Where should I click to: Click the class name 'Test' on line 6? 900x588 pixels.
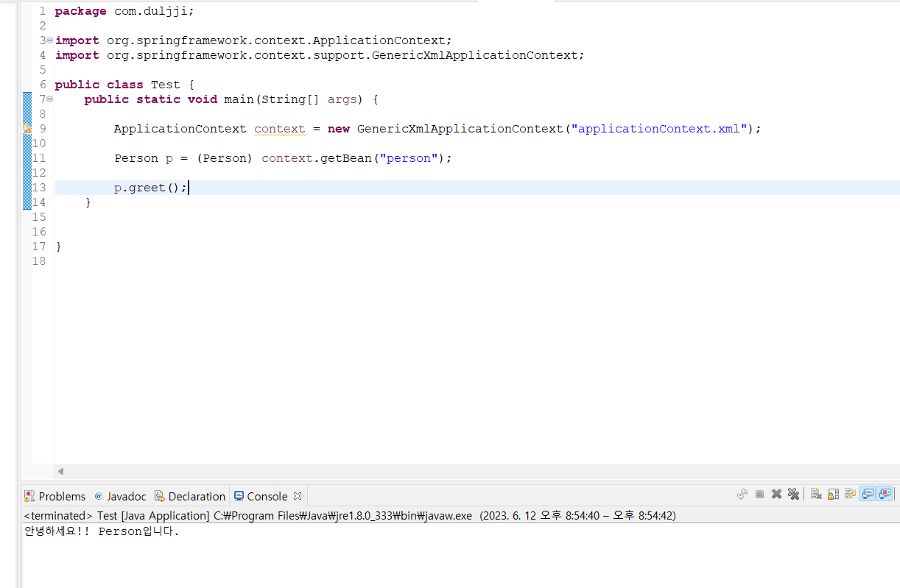(x=166, y=85)
